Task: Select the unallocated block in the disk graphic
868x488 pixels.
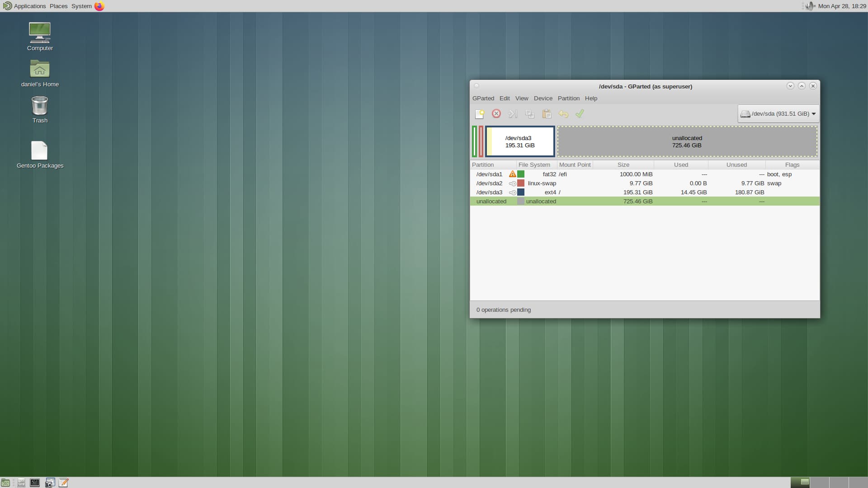Action: click(687, 141)
